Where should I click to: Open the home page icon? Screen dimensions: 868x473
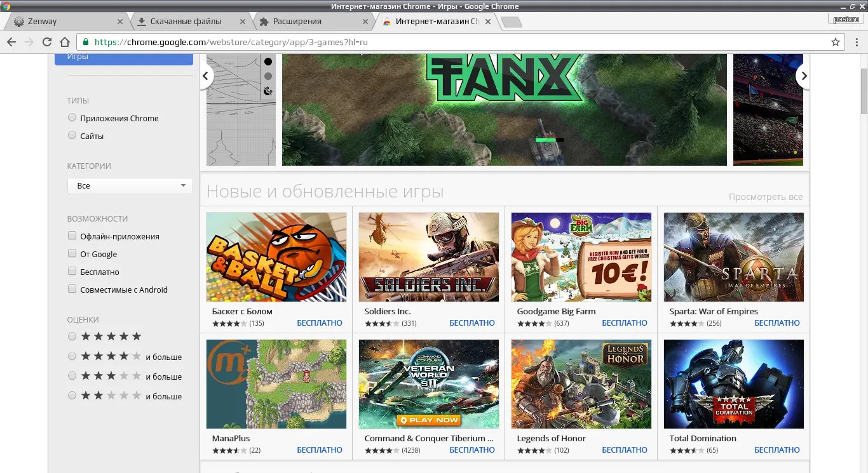64,42
